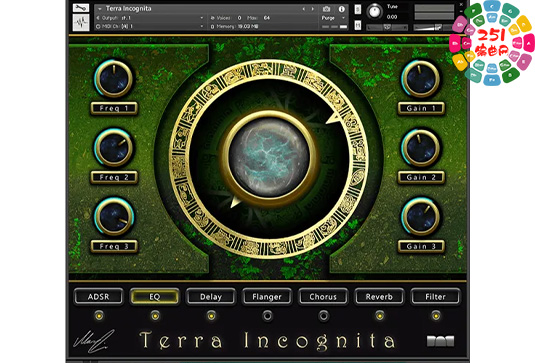Toggle the Mute button
Viewport: 535px width, 363px height.
[x=358, y=25]
